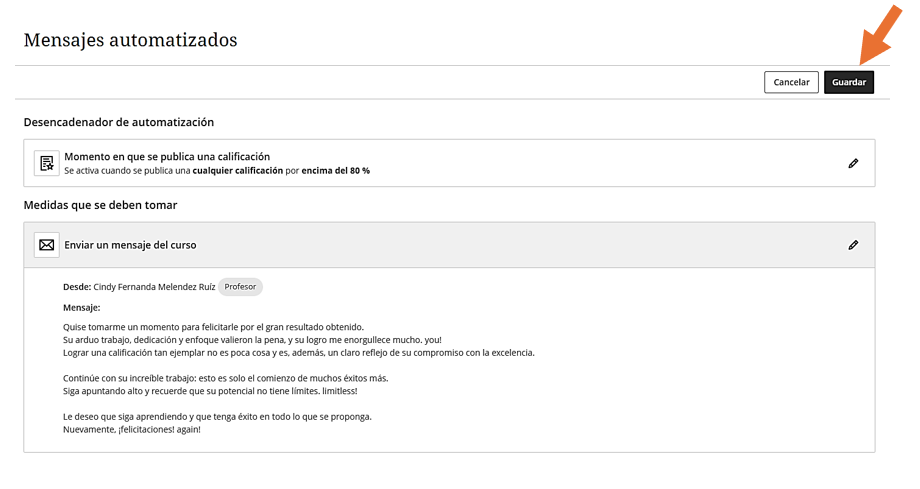Image resolution: width=920 pixels, height=489 pixels.
Task: Click the Desencadenador de automatización heading
Action: (119, 122)
